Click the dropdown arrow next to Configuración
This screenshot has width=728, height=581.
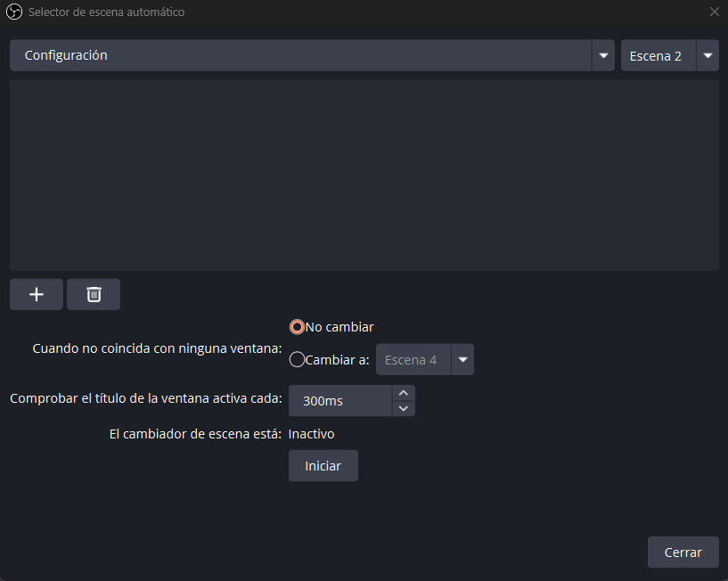pyautogui.click(x=602, y=55)
